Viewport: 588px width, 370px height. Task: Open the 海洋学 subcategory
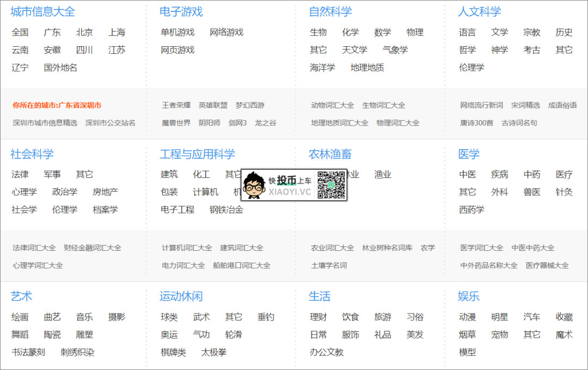322,67
